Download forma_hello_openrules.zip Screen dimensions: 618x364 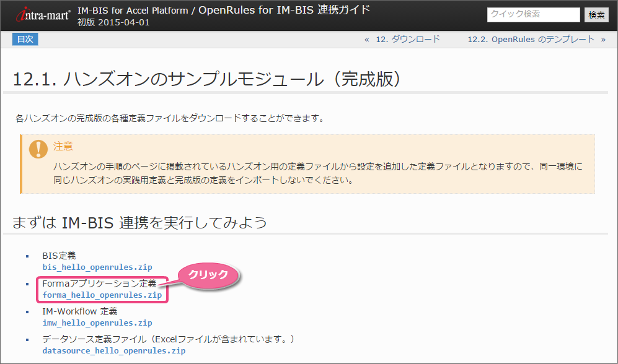(102, 295)
